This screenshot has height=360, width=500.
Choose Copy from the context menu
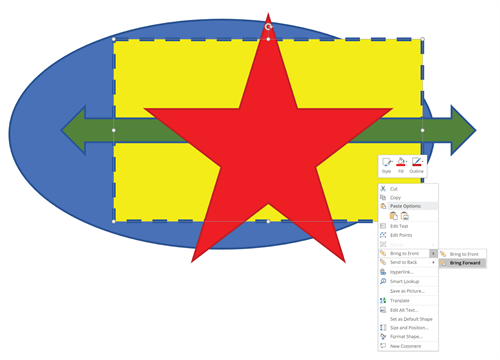[x=408, y=197]
